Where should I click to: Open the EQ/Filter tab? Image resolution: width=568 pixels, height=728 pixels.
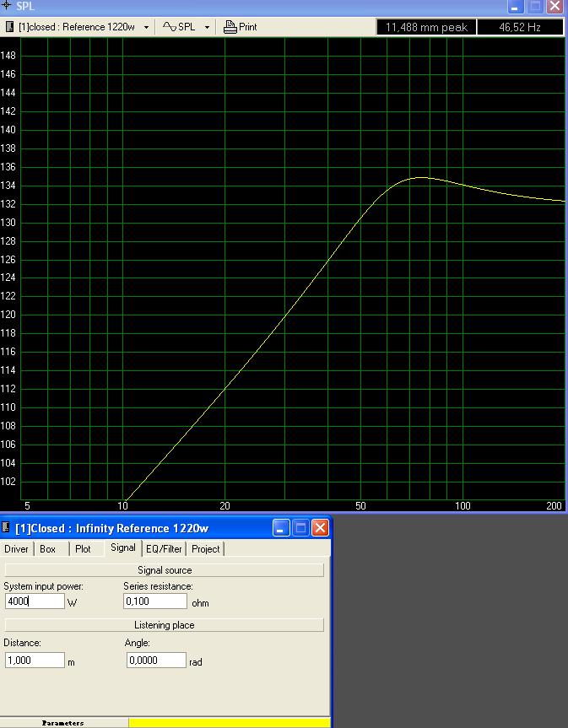click(x=164, y=549)
